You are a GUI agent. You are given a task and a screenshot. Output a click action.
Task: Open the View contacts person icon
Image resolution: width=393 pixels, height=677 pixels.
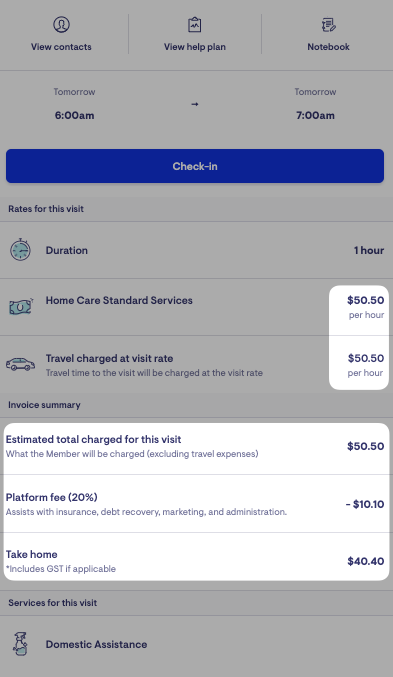pos(61,24)
